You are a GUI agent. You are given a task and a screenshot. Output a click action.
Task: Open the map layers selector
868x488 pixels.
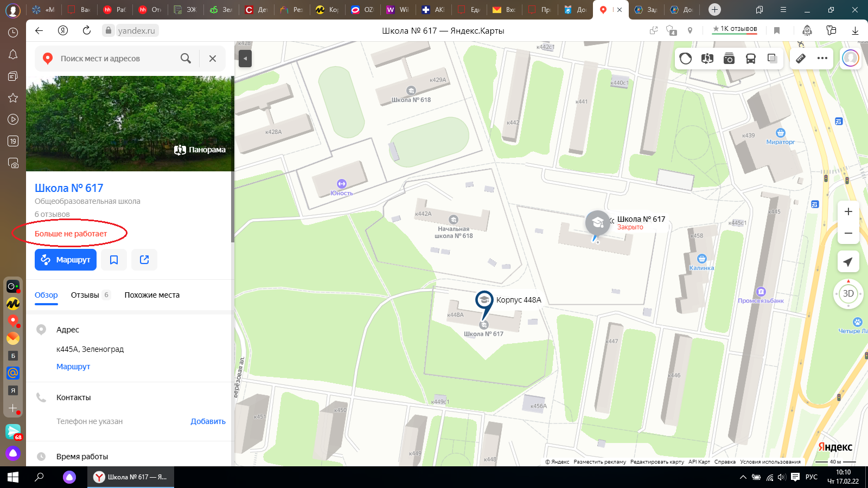773,59
